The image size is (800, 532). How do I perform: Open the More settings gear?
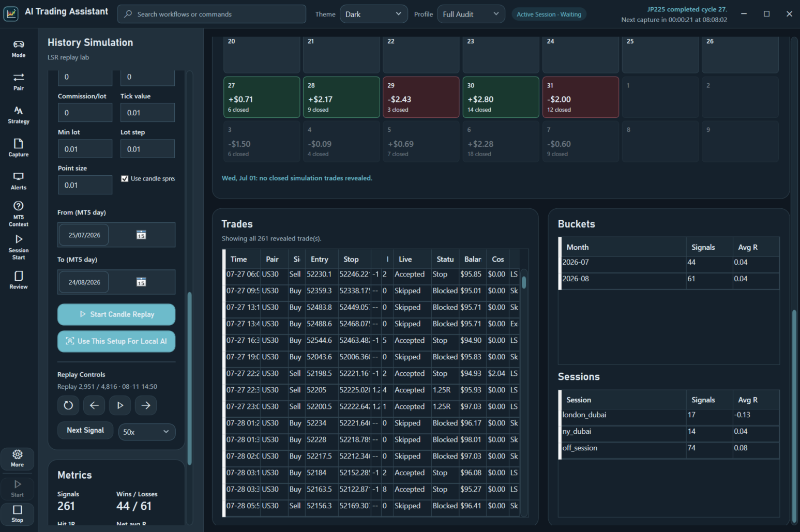[x=18, y=459]
